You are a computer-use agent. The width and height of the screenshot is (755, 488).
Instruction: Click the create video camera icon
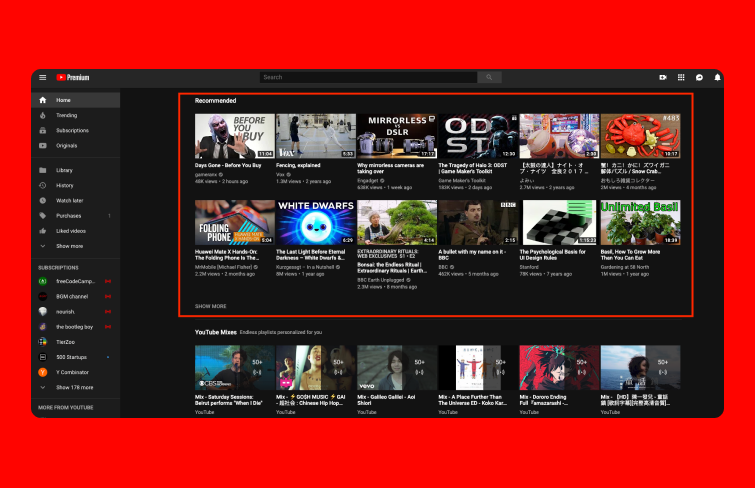pyautogui.click(x=663, y=77)
